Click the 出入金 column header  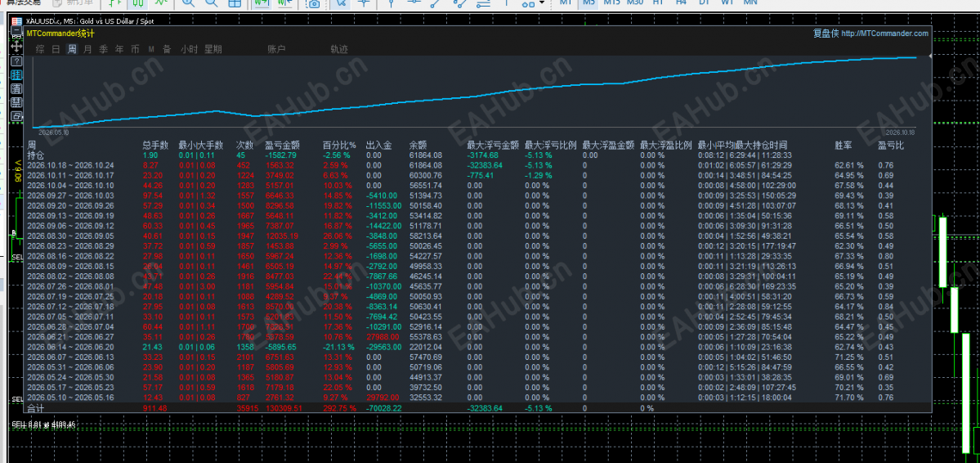378,145
